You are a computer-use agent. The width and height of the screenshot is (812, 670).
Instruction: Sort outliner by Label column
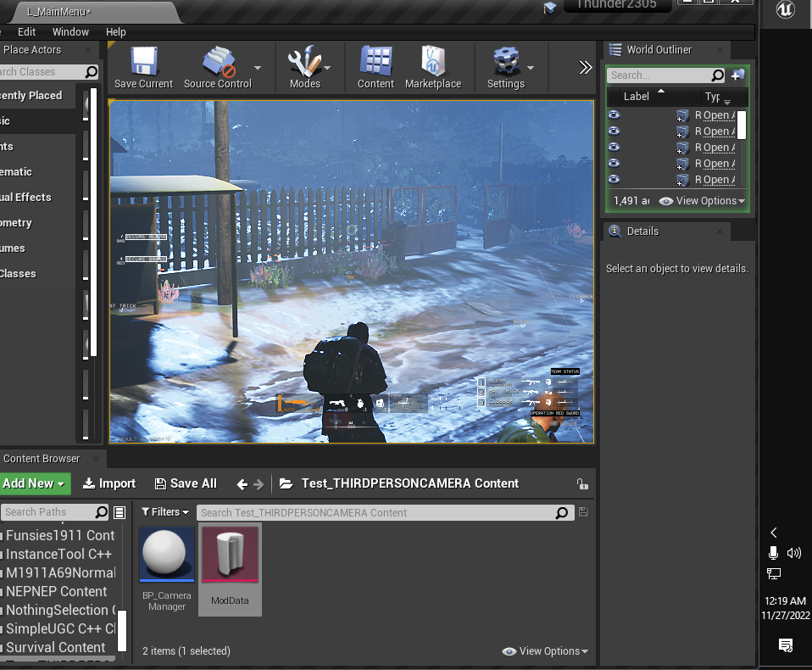[x=636, y=97]
